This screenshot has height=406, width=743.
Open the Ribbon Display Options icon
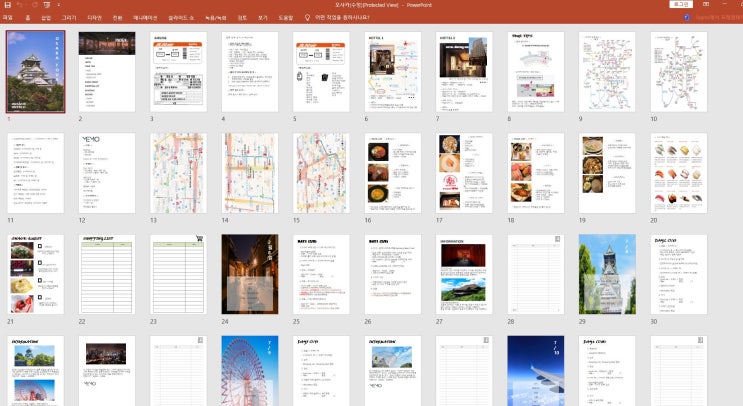tap(706, 4)
